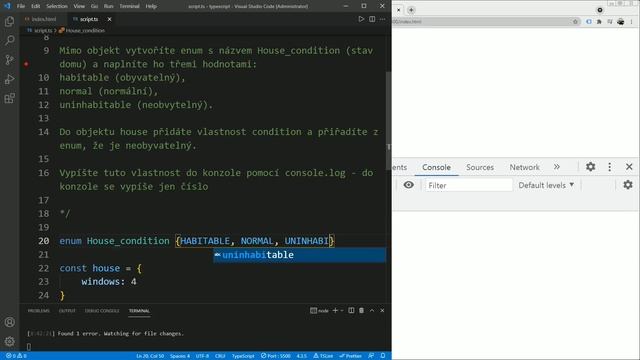Viewport: 640px width, 360px height.
Task: Split the editor to the right
Action: click(x=372, y=19)
